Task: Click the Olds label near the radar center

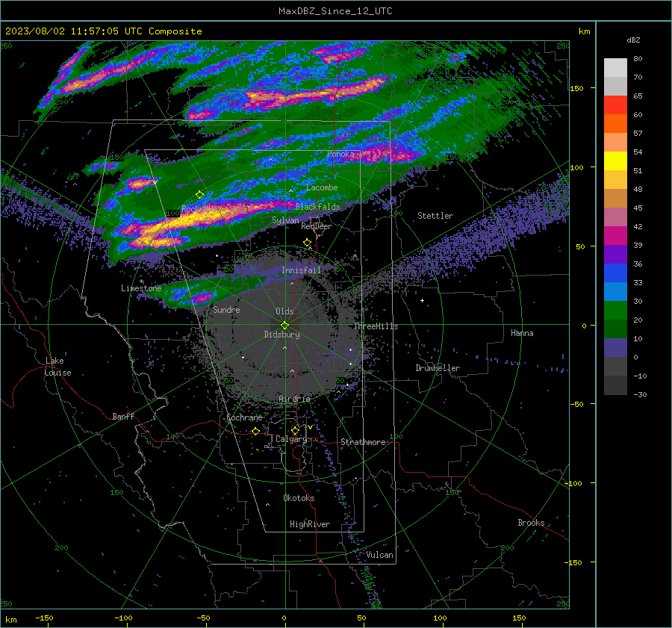Action: [284, 311]
